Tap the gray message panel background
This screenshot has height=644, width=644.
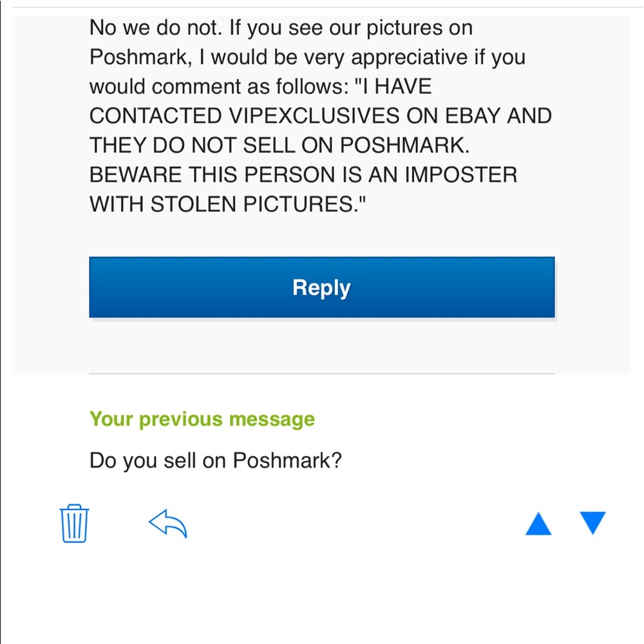click(x=322, y=348)
